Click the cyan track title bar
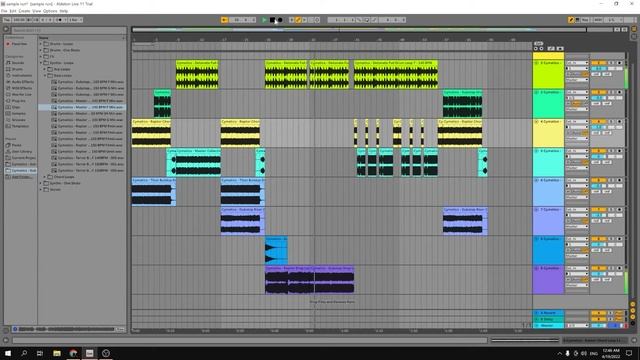This screenshot has width=640, height=360. pyautogui.click(x=551, y=151)
